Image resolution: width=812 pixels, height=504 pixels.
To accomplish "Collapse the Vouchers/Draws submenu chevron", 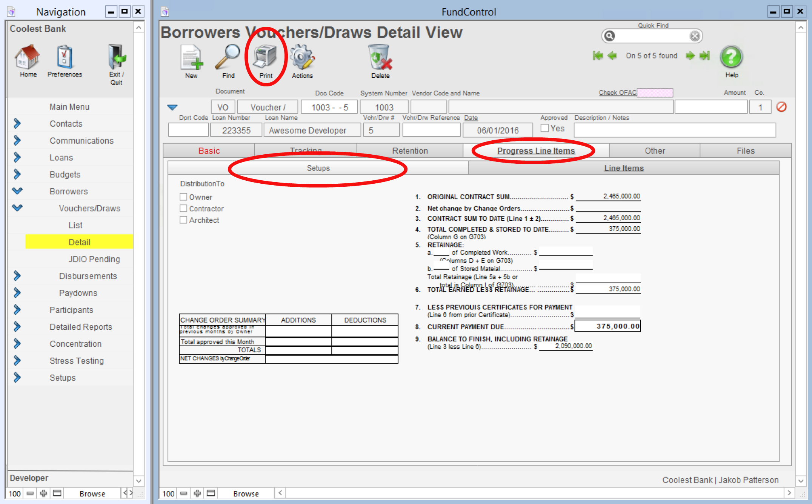I will [x=17, y=207].
